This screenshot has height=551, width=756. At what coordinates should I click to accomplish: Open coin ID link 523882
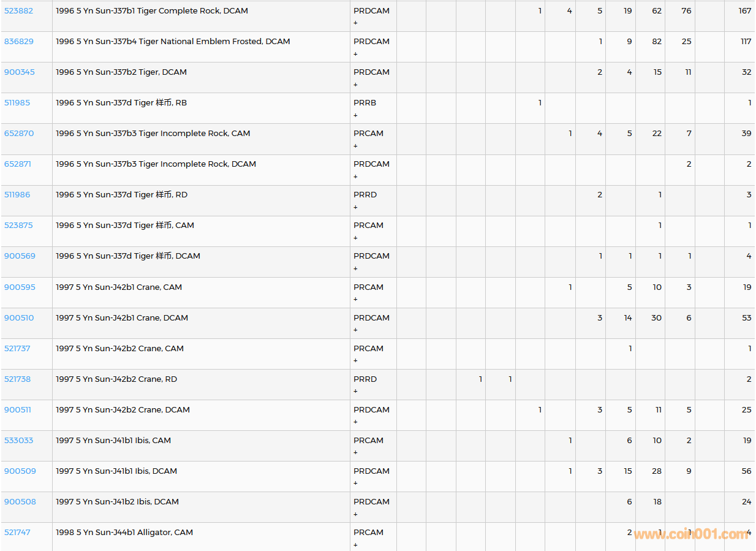pyautogui.click(x=18, y=11)
